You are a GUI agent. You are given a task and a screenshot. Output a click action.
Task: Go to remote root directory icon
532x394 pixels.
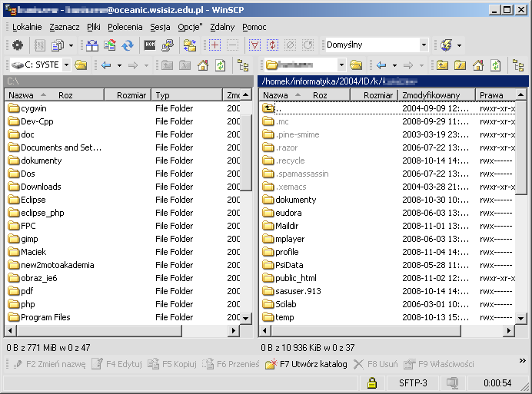coord(460,65)
